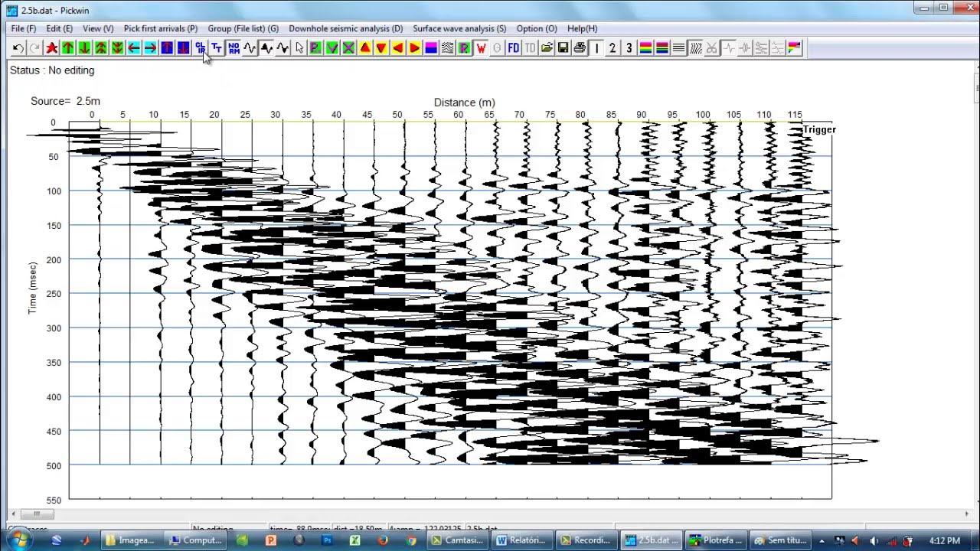Click the red up triangle on yellow icon
The height and width of the screenshot is (551, 980).
[365, 48]
